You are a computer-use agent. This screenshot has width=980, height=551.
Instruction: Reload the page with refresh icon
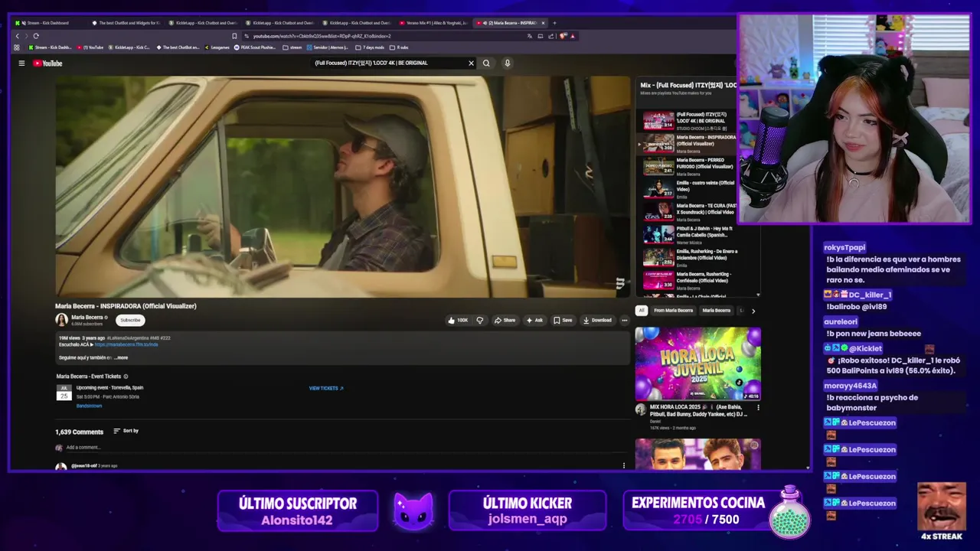[x=35, y=36]
